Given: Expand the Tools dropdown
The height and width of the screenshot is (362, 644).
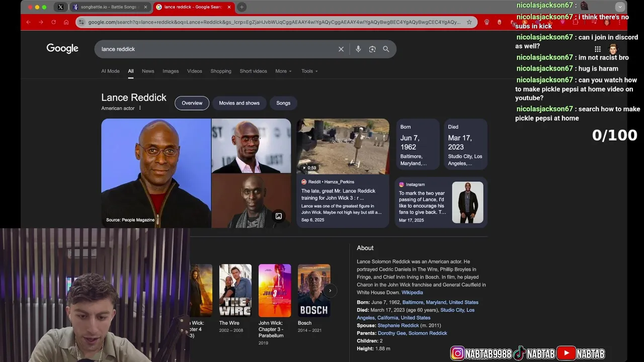Looking at the screenshot, I should (309, 71).
